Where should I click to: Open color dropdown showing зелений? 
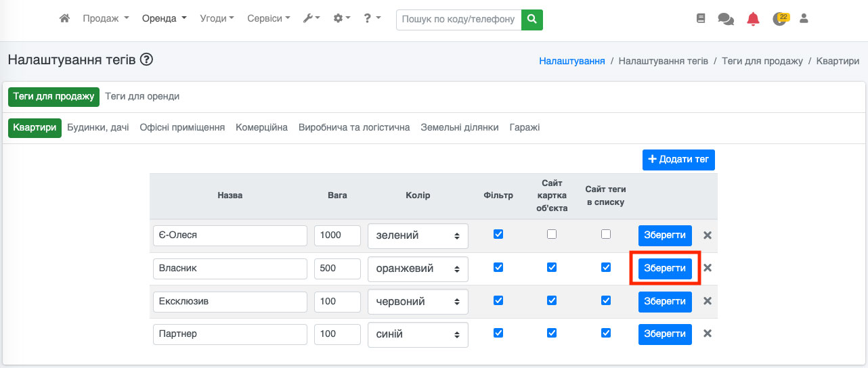click(418, 235)
